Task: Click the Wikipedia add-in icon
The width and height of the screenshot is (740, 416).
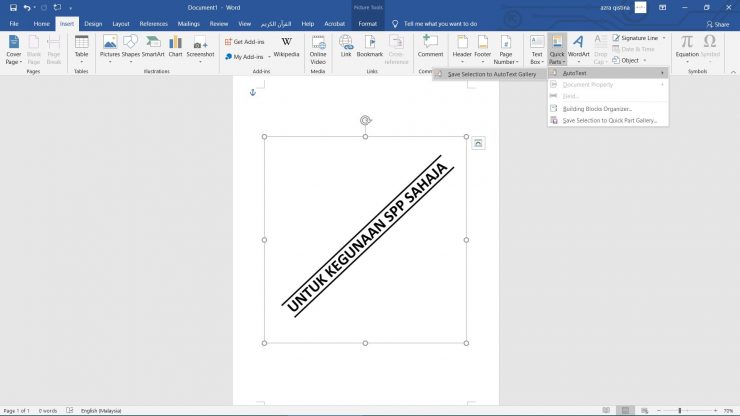Action: pyautogui.click(x=286, y=47)
